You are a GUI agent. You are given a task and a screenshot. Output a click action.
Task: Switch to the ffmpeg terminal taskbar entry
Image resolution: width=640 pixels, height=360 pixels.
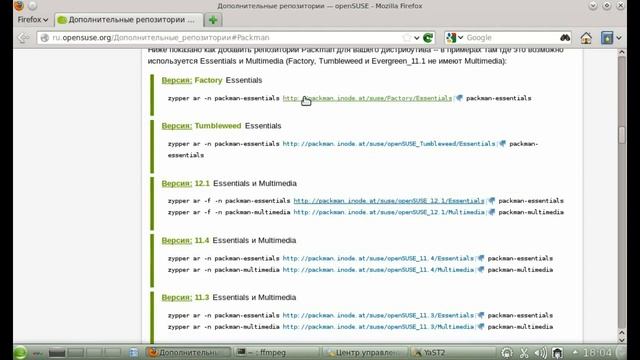click(277, 353)
